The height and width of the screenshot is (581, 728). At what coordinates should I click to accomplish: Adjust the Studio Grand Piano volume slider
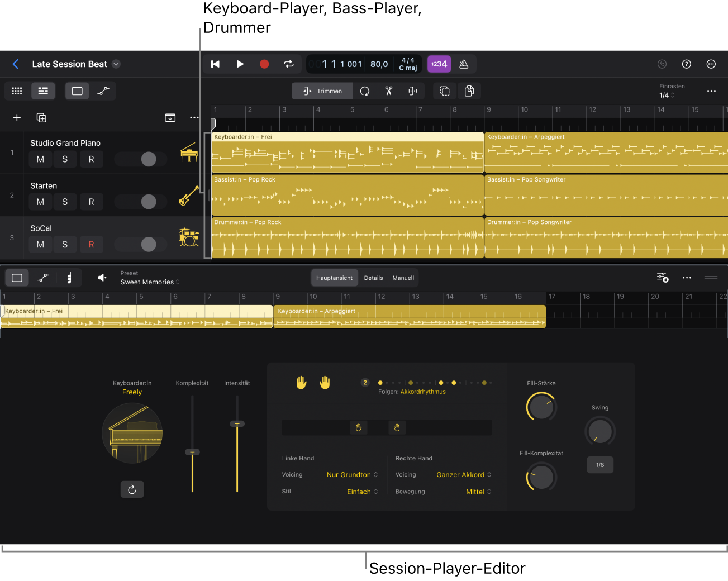click(148, 159)
